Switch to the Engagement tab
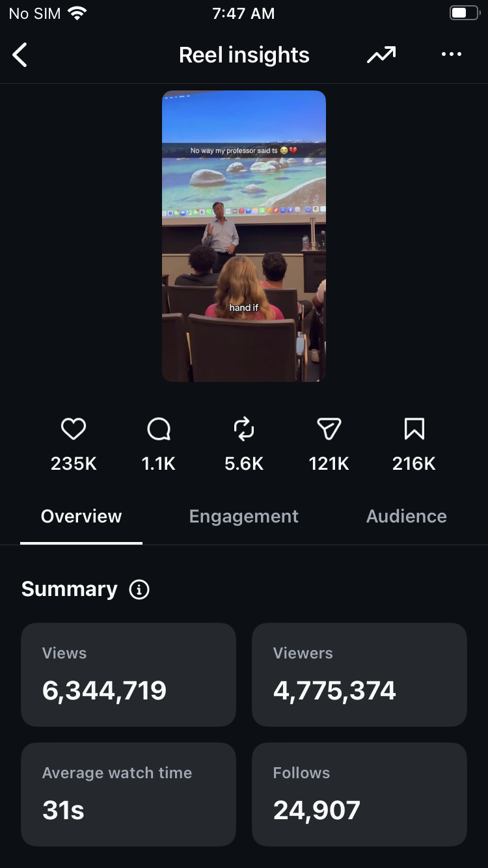The image size is (488, 868). [x=244, y=517]
